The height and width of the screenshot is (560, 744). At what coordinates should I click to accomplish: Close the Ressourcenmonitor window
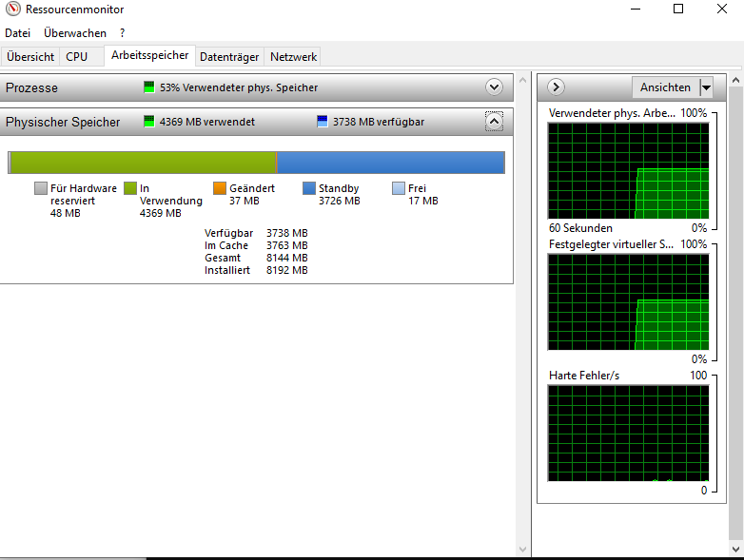click(x=722, y=9)
